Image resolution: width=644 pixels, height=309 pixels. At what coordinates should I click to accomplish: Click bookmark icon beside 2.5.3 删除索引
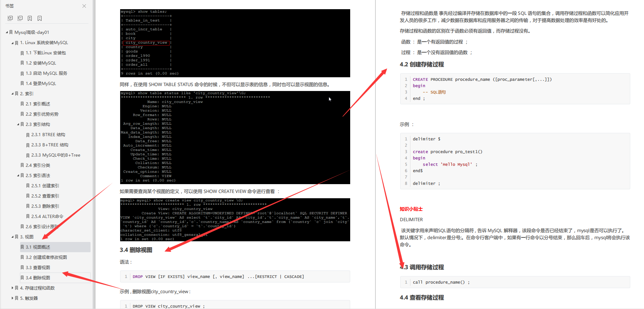pyautogui.click(x=28, y=206)
